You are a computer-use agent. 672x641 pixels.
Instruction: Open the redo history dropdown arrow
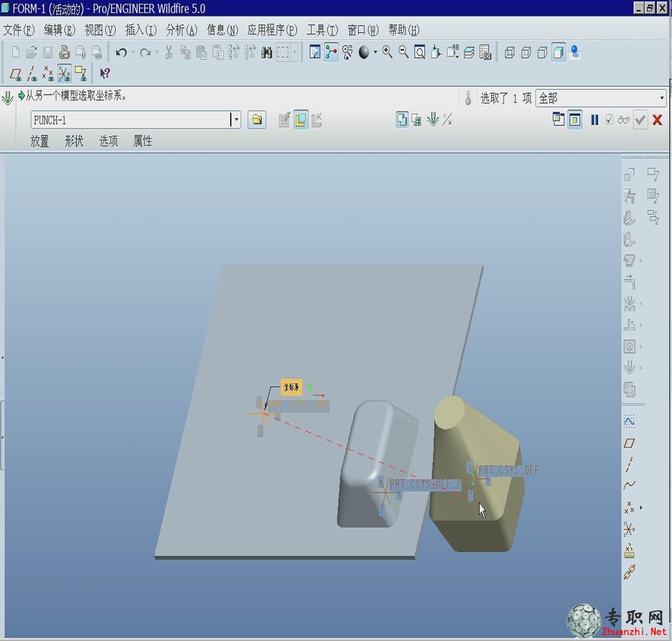click(x=157, y=52)
